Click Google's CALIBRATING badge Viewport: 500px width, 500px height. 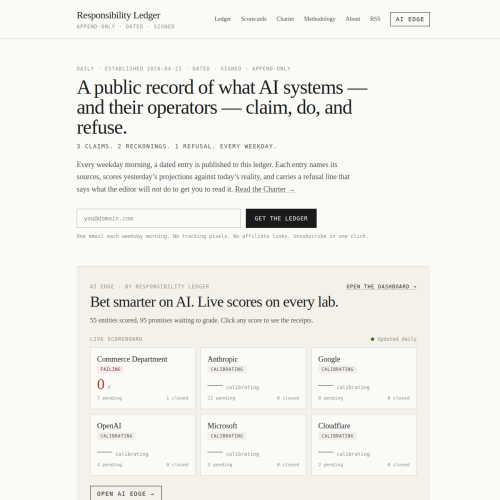pos(337,369)
